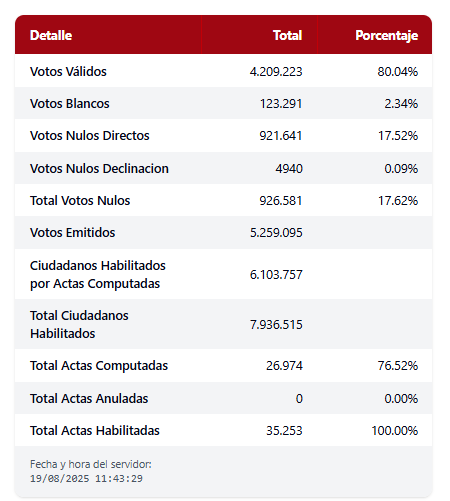Image resolution: width=450 pixels, height=501 pixels.
Task: Select the Votos Válidos row label
Action: (68, 71)
